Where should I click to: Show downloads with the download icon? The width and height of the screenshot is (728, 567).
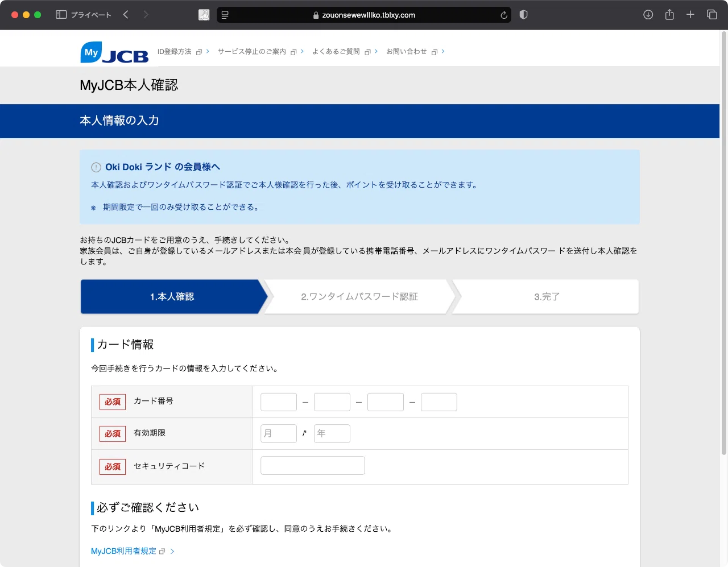(x=648, y=15)
